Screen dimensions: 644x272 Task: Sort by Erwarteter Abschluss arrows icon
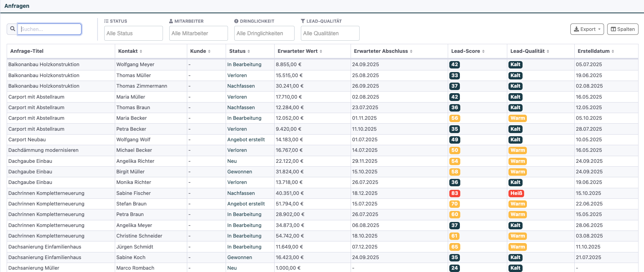[411, 51]
